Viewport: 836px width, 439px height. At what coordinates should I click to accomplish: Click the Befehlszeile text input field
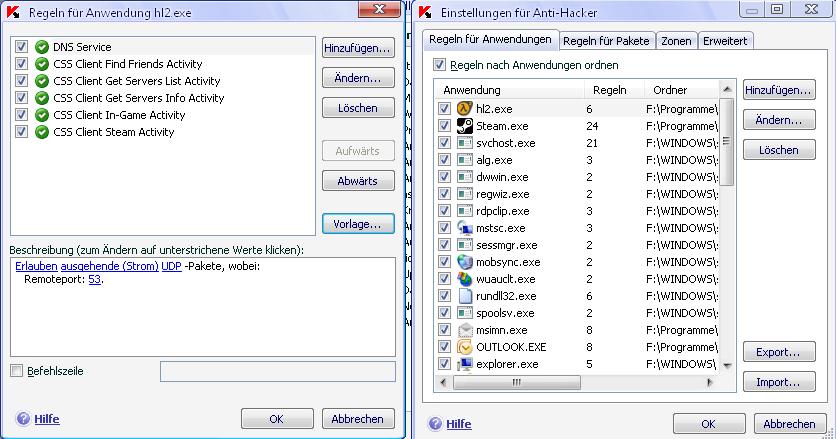pos(278,371)
